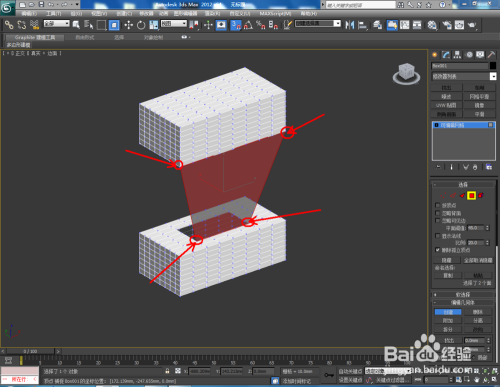Open Quick Access toolbar dropdown arrow

77,4
